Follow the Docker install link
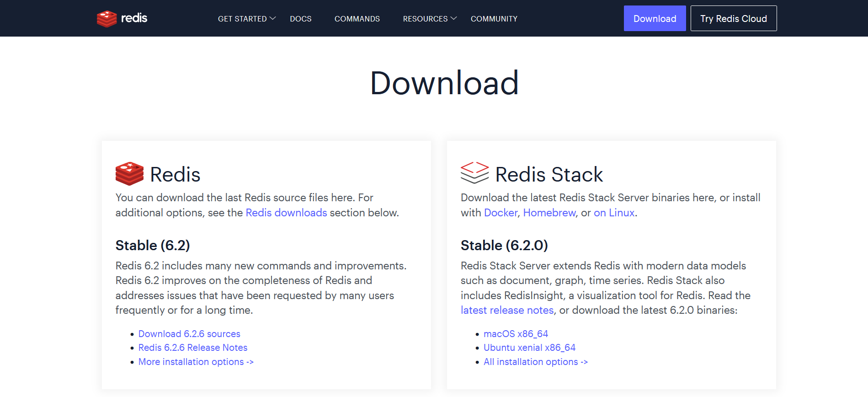868x397 pixels. pyautogui.click(x=501, y=213)
